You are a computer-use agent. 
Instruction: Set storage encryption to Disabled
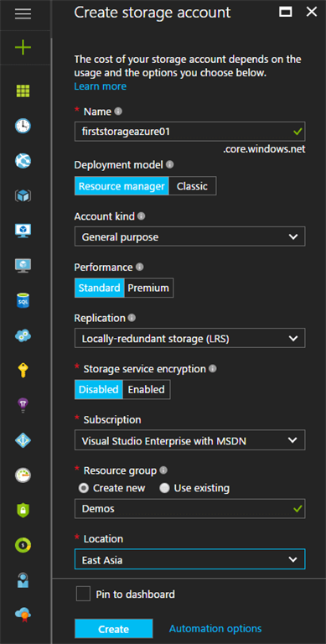pyautogui.click(x=99, y=389)
